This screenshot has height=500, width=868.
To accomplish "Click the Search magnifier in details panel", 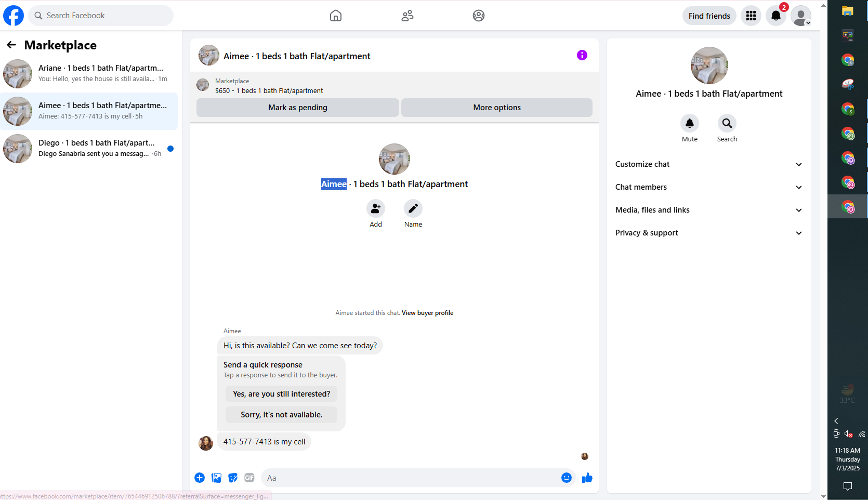I will 727,123.
